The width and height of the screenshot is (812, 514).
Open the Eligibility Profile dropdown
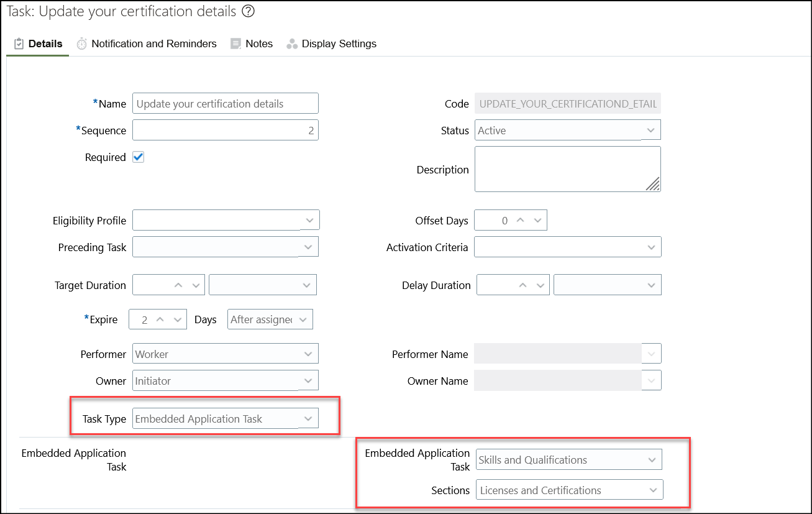pyautogui.click(x=226, y=220)
